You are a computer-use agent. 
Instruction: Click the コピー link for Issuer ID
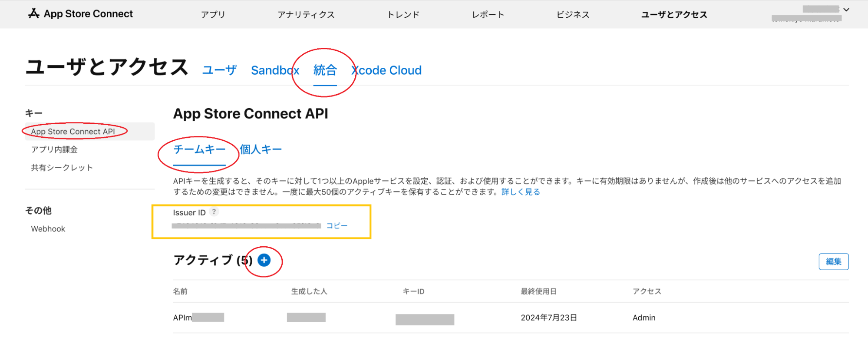click(337, 225)
